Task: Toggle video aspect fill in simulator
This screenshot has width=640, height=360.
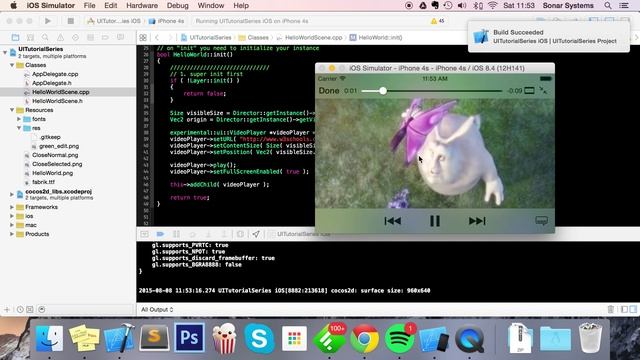Action: coord(529,90)
